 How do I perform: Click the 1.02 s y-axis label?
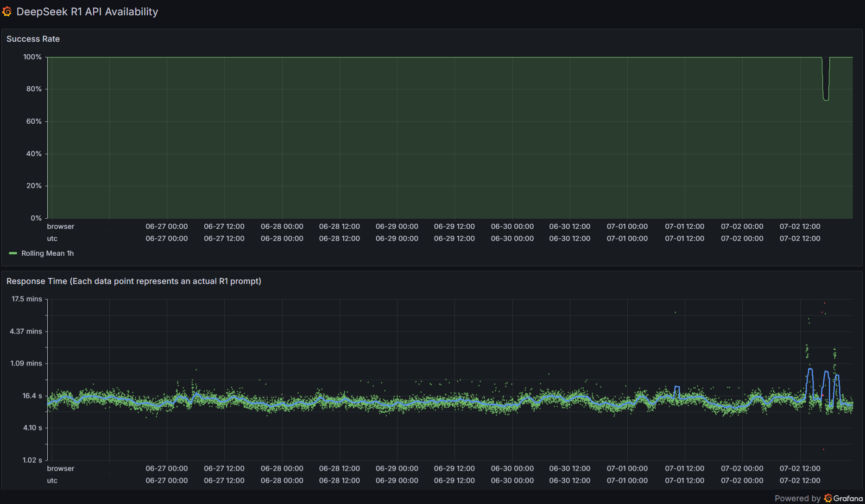pyautogui.click(x=32, y=460)
